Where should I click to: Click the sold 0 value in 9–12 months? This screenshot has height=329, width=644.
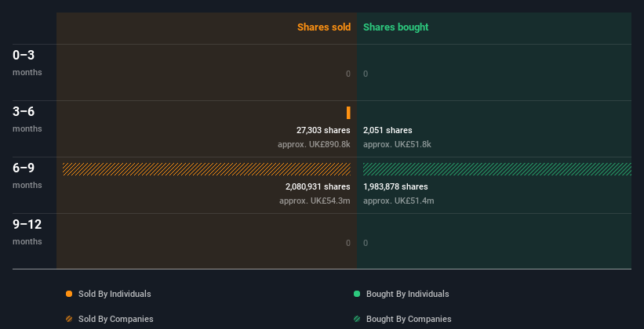(348, 243)
